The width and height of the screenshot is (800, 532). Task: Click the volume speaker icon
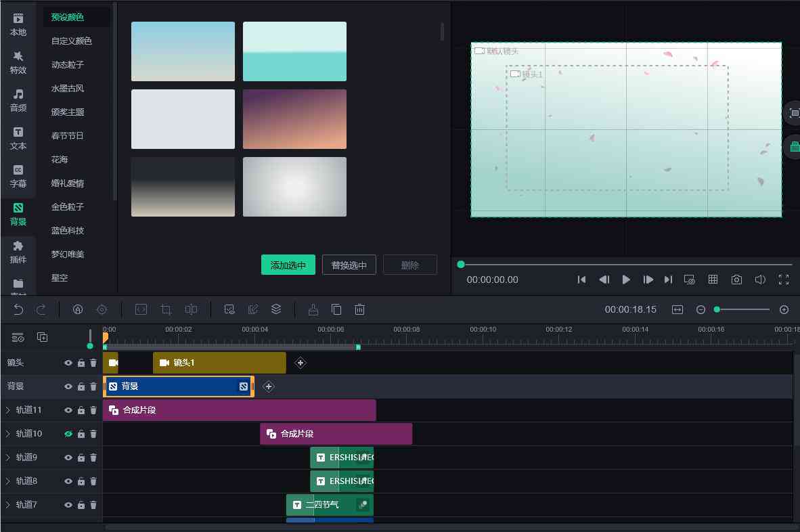coord(759,280)
